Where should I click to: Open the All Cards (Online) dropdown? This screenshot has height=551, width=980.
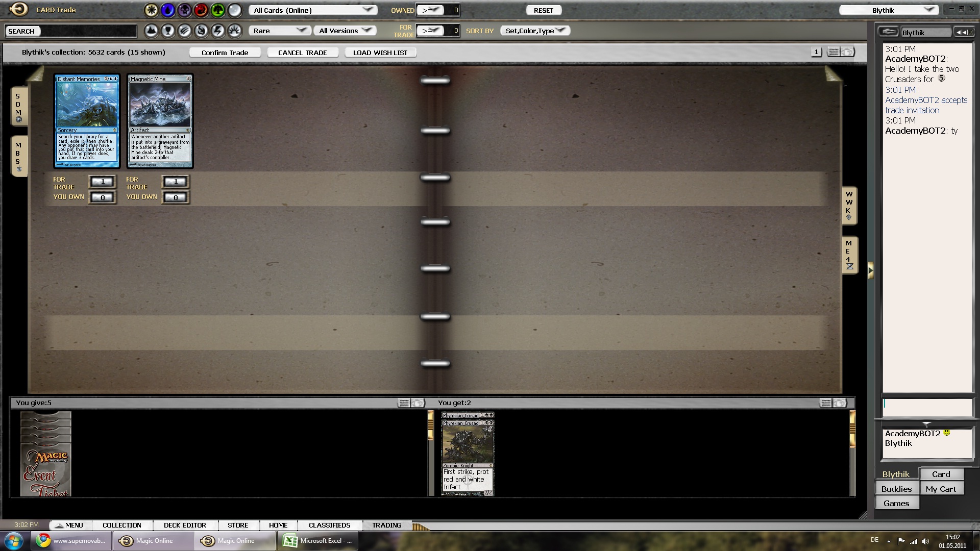[313, 10]
